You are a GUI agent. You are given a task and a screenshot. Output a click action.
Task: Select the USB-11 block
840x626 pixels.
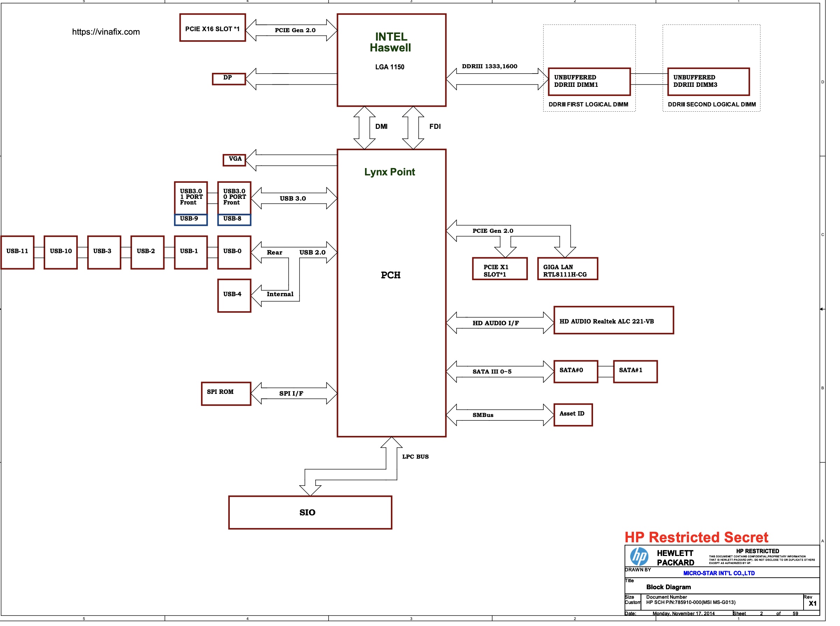tap(18, 252)
